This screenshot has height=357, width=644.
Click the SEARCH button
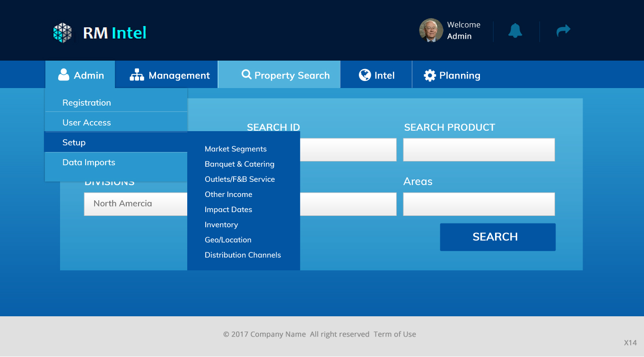click(x=497, y=237)
